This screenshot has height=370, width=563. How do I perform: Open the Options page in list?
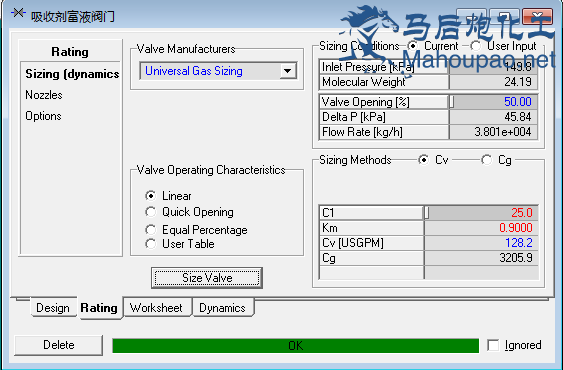[x=43, y=116]
